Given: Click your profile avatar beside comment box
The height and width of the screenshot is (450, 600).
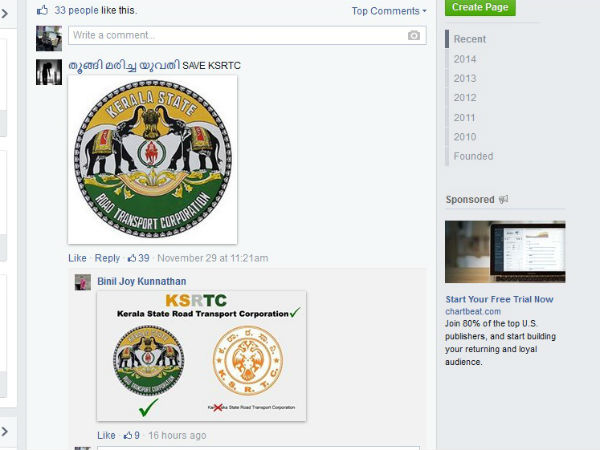Looking at the screenshot, I should coord(49,37).
